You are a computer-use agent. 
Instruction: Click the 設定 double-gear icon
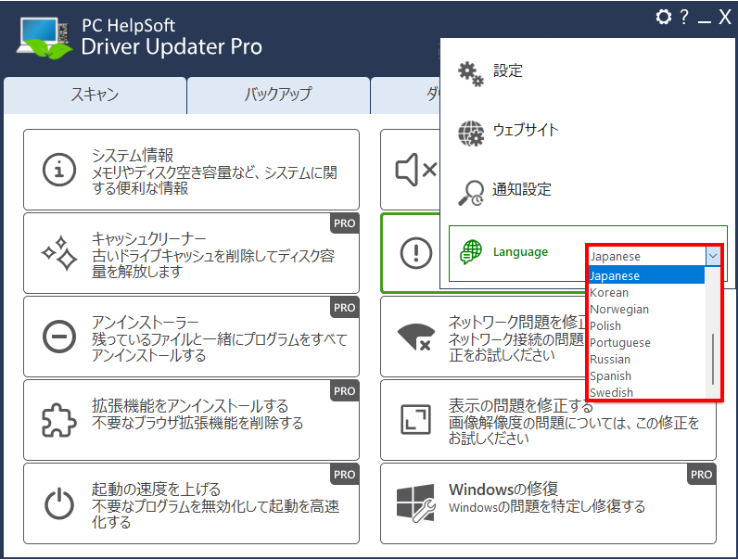click(471, 74)
